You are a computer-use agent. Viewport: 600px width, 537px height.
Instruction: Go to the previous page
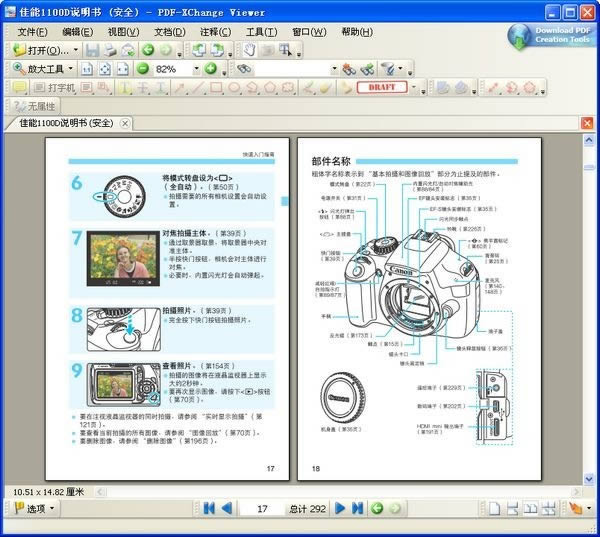227,508
